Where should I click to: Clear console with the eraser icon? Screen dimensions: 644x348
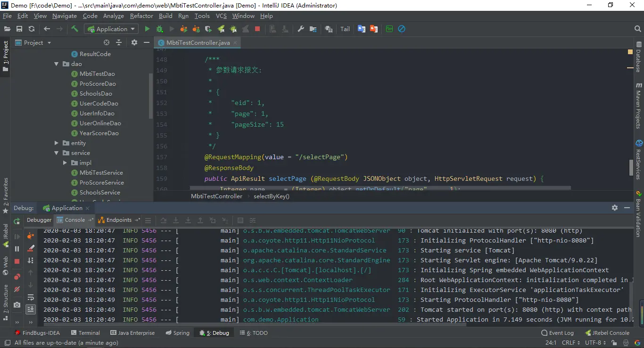pos(31,248)
